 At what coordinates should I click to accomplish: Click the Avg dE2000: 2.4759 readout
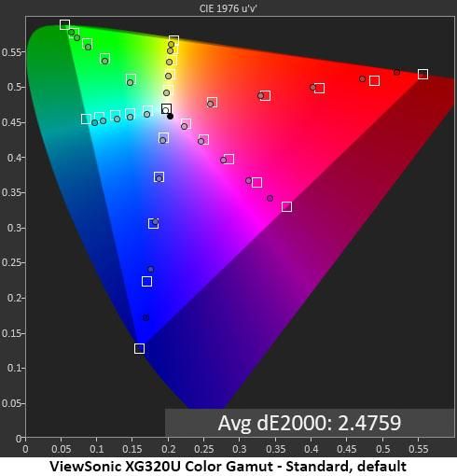tap(310, 423)
